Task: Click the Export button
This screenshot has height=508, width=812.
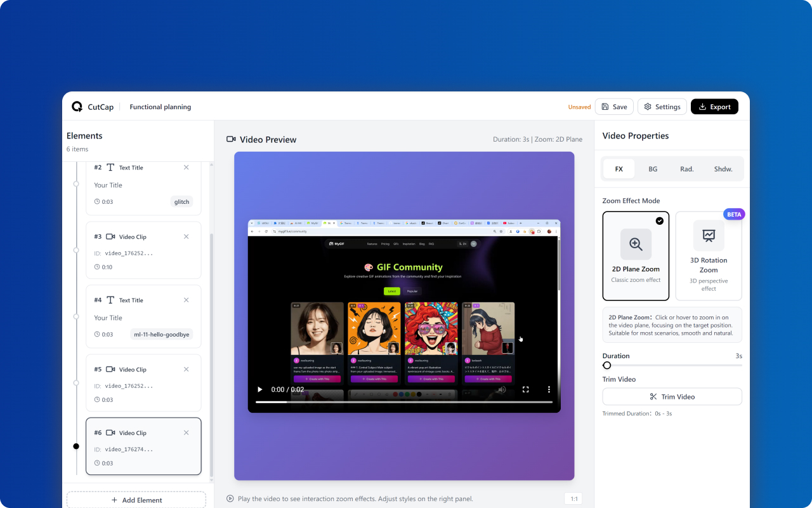Action: coord(714,106)
